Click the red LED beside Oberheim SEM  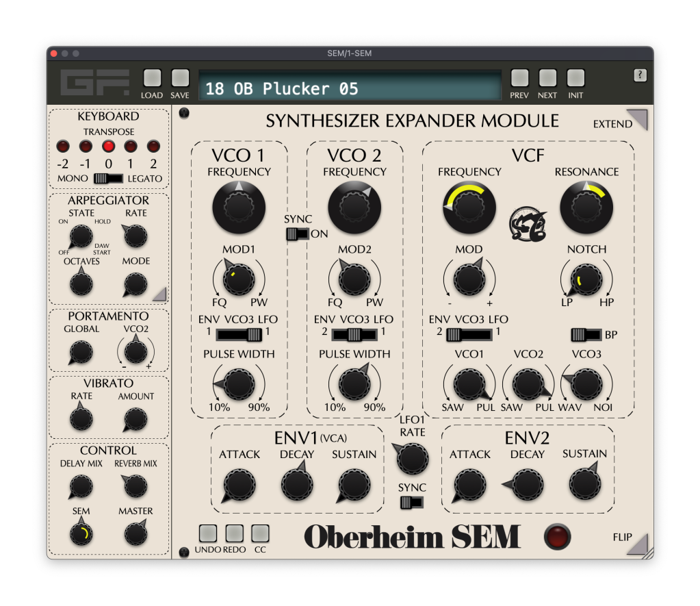[x=557, y=537]
